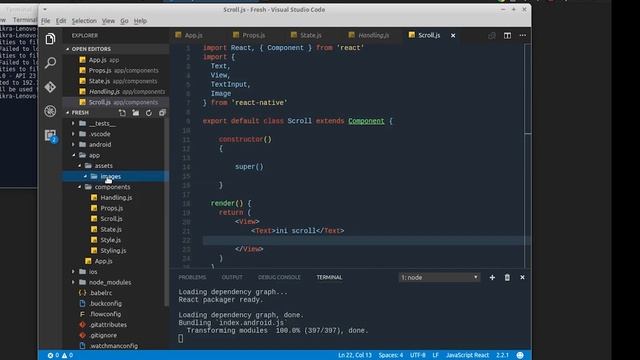
Task: Open the Extensions view with badge
Action: tap(50, 135)
